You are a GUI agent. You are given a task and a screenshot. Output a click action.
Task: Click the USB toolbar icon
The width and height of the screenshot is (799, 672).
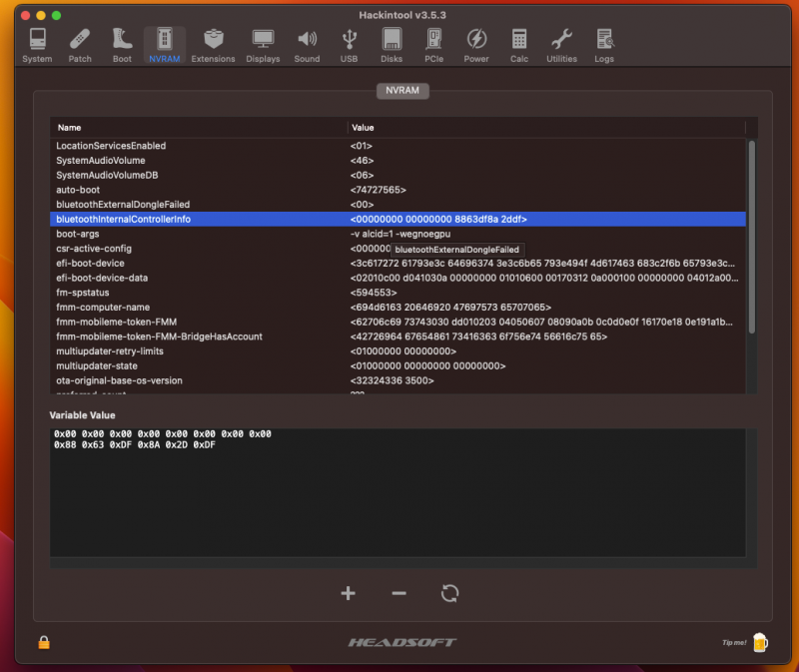pyautogui.click(x=348, y=40)
